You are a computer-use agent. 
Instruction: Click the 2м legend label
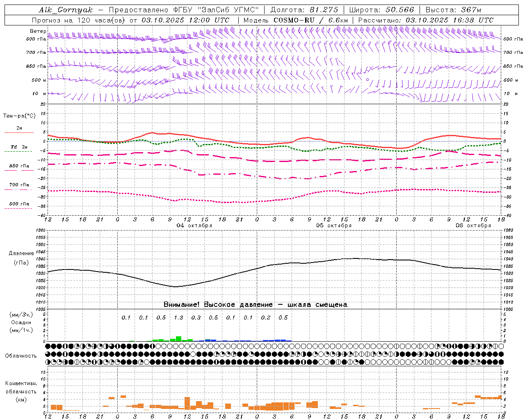point(19,128)
